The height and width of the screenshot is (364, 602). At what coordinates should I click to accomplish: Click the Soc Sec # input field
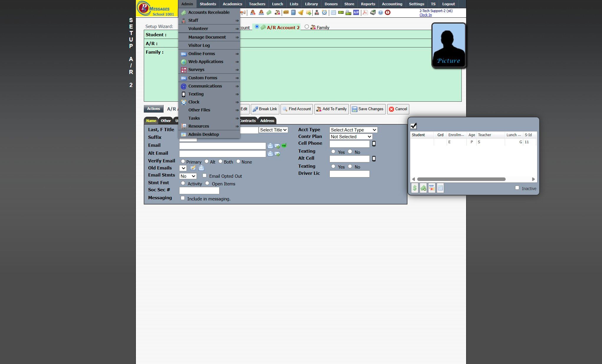coord(199,191)
